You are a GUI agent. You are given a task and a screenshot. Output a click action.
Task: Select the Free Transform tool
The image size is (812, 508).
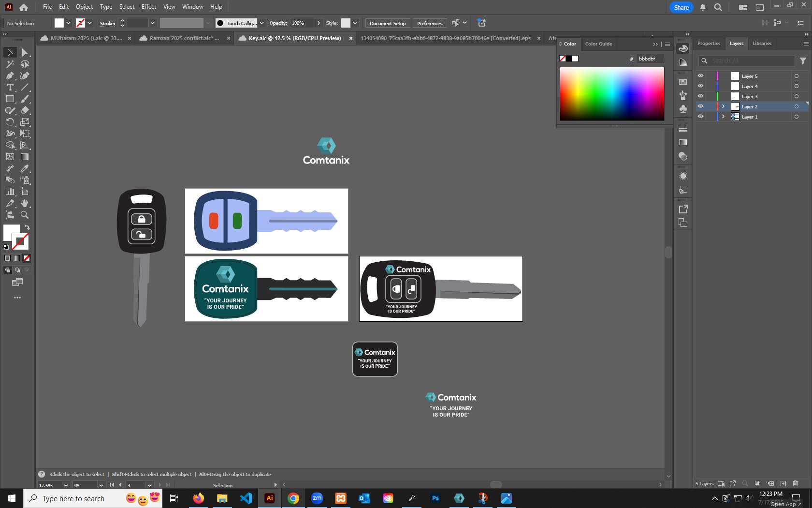pyautogui.click(x=25, y=134)
